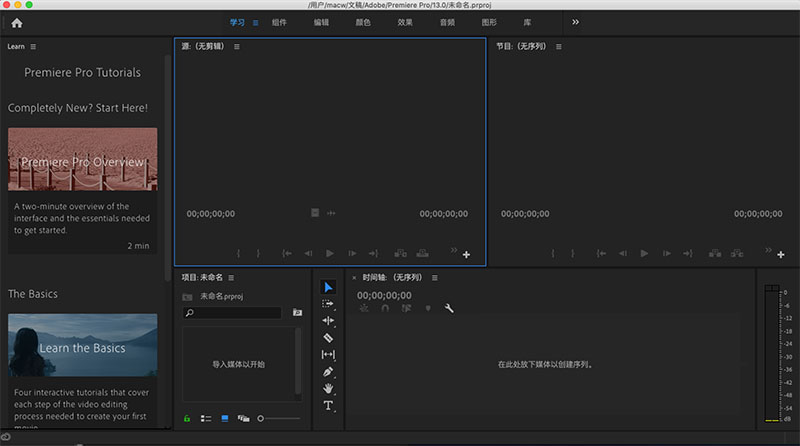Click timeline timecode 00;00;00;00
Viewport: 800px width, 446px height.
384,295
